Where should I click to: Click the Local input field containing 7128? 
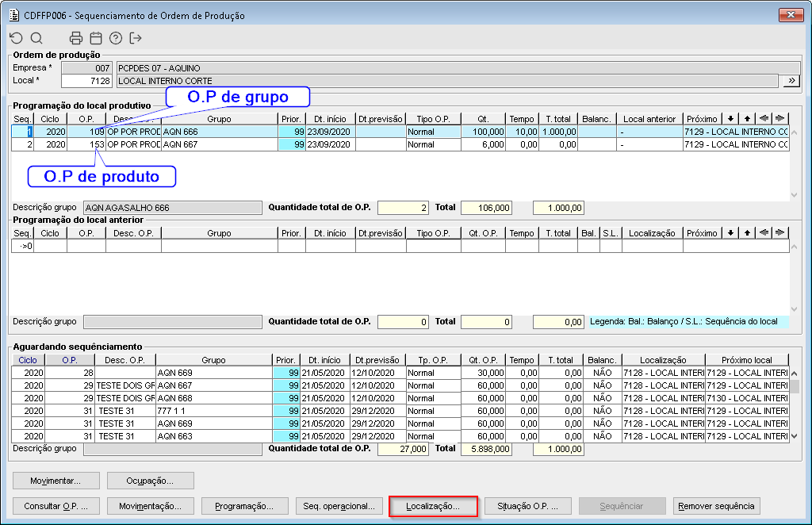click(87, 81)
